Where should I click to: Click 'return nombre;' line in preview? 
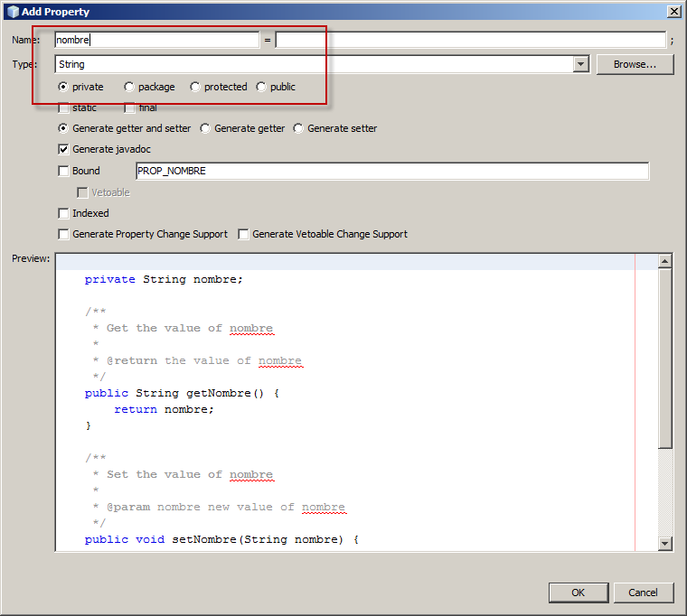(164, 409)
